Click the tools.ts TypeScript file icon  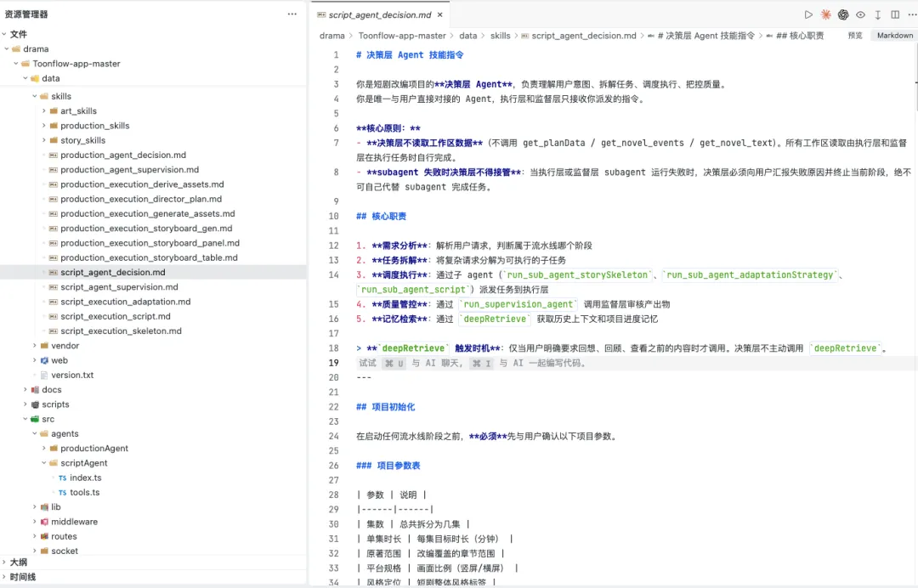coord(62,493)
